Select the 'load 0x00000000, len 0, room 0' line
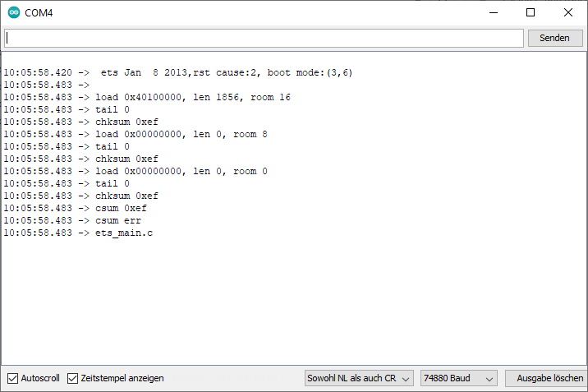The height and width of the screenshot is (392, 588). (x=136, y=172)
